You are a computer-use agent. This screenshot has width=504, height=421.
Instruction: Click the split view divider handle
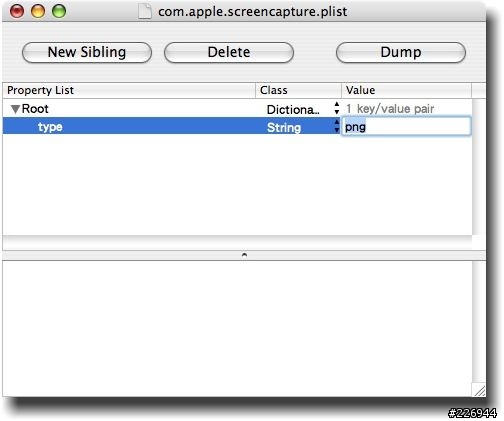tap(244, 255)
